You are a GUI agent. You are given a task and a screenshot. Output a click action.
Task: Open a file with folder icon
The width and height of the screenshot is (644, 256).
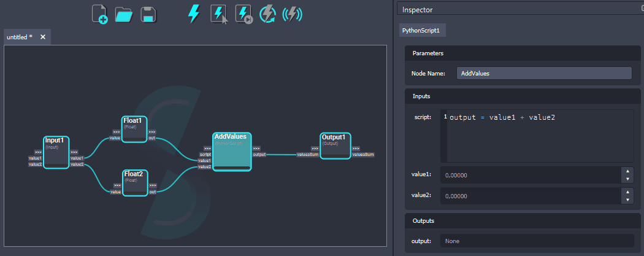pyautogui.click(x=124, y=14)
